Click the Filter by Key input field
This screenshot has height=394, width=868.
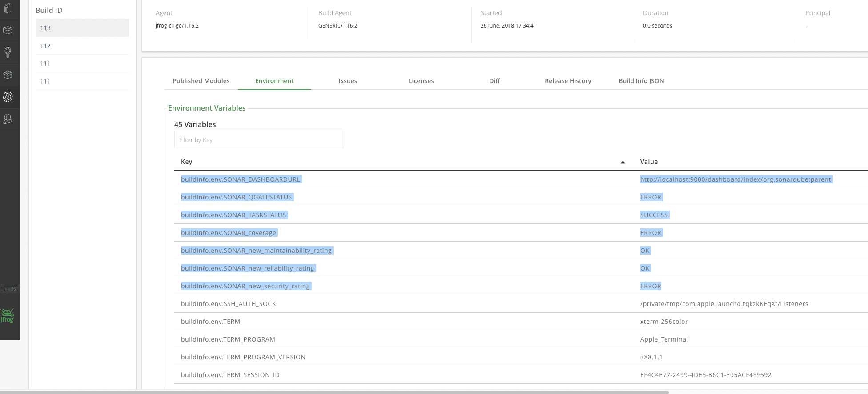pyautogui.click(x=258, y=140)
